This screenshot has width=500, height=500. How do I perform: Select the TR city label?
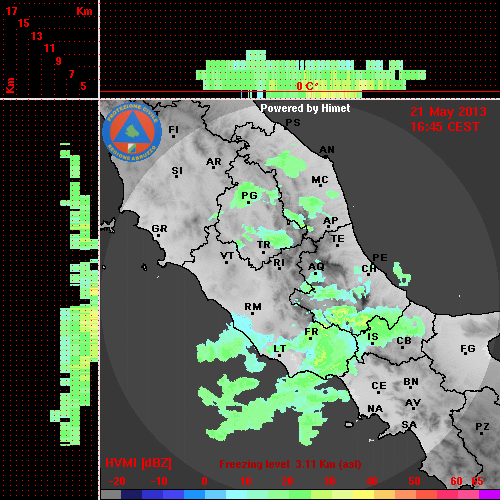click(x=264, y=245)
